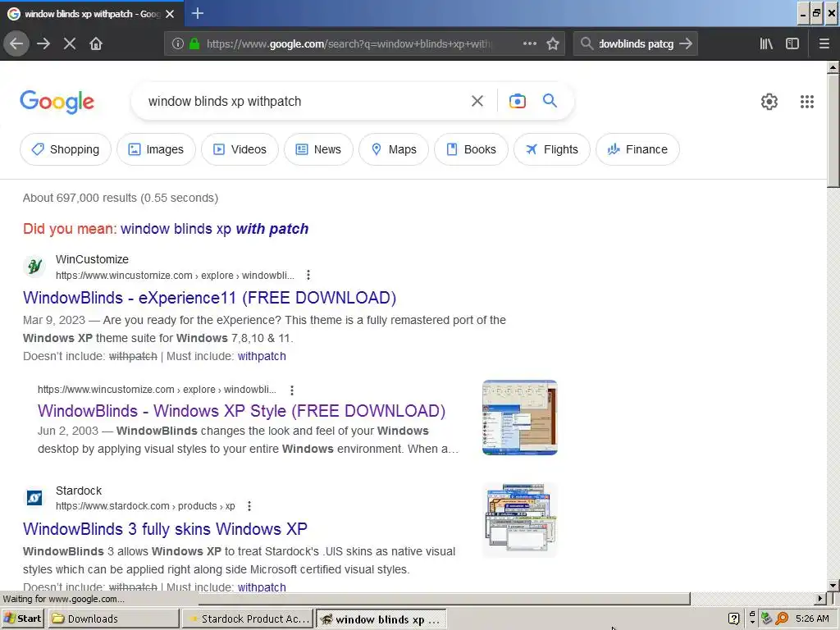Click the window blinds xp taskbar button
This screenshot has width=840, height=630.
coord(381,619)
